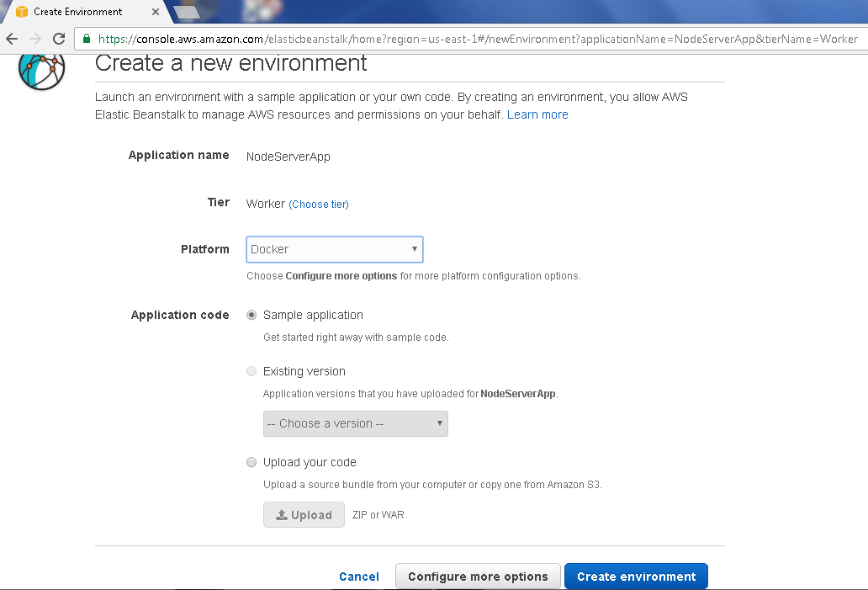The width and height of the screenshot is (868, 590).
Task: Open a new browser tab
Action: pos(187,12)
